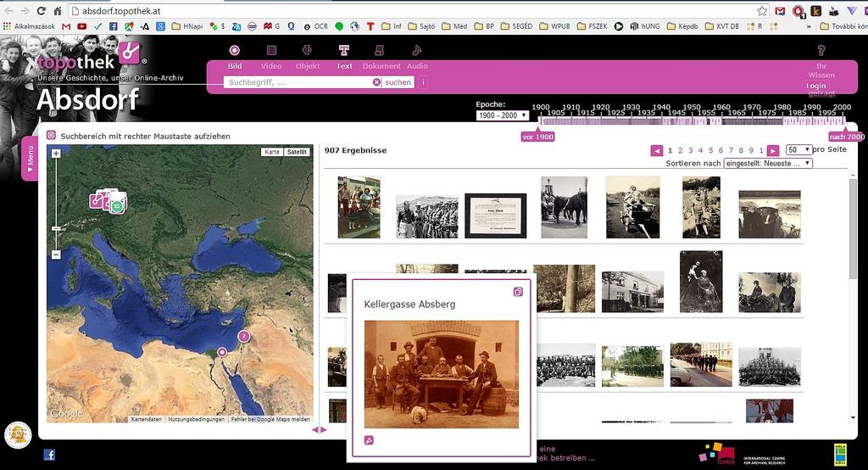Select the Objekt media type icon
868x470 pixels.
click(x=307, y=50)
